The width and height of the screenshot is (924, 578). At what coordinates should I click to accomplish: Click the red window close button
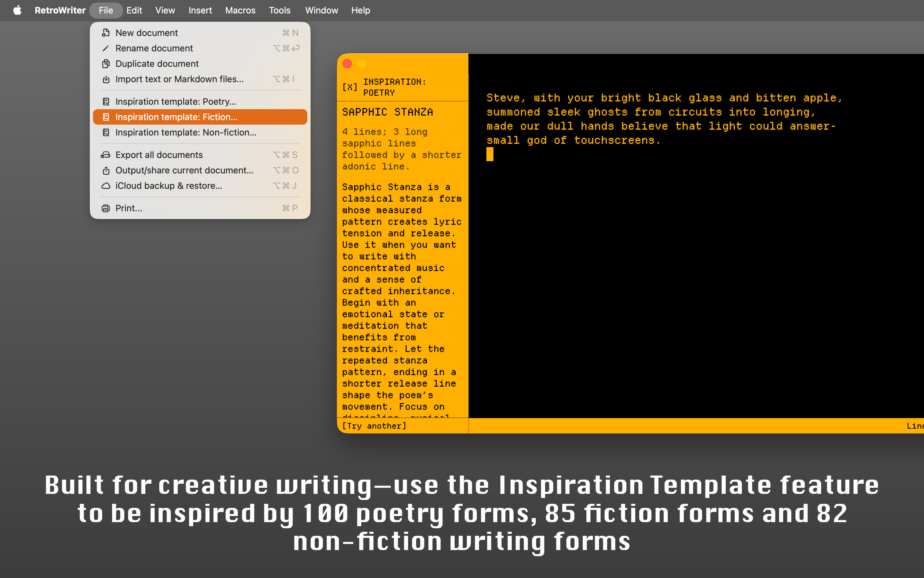(347, 64)
